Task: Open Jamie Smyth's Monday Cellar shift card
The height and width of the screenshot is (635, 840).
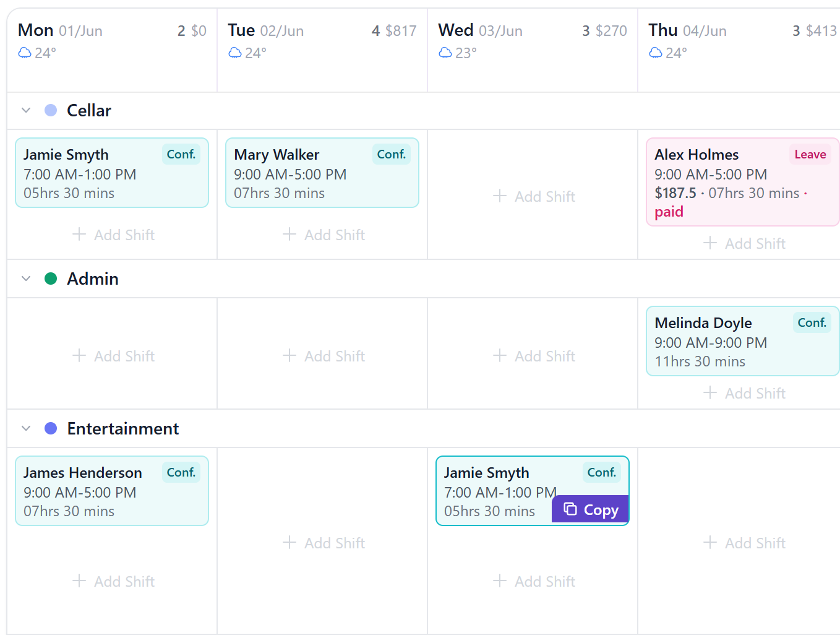Action: [112, 173]
